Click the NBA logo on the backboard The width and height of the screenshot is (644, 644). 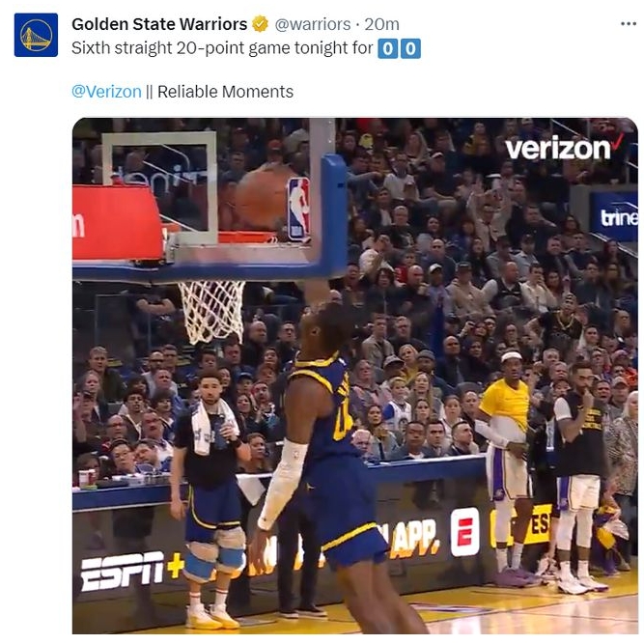298,209
